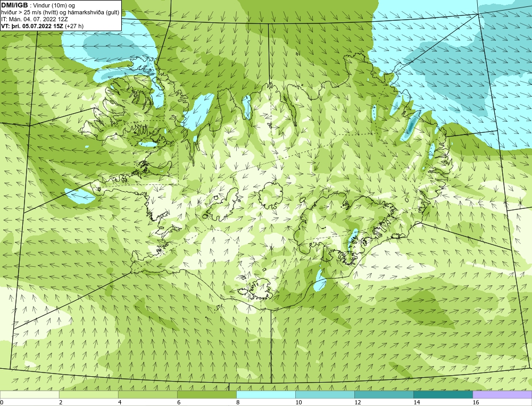Click the 'DMI/IGB' title in legend box
This screenshot has width=532, height=406.
point(14,5)
